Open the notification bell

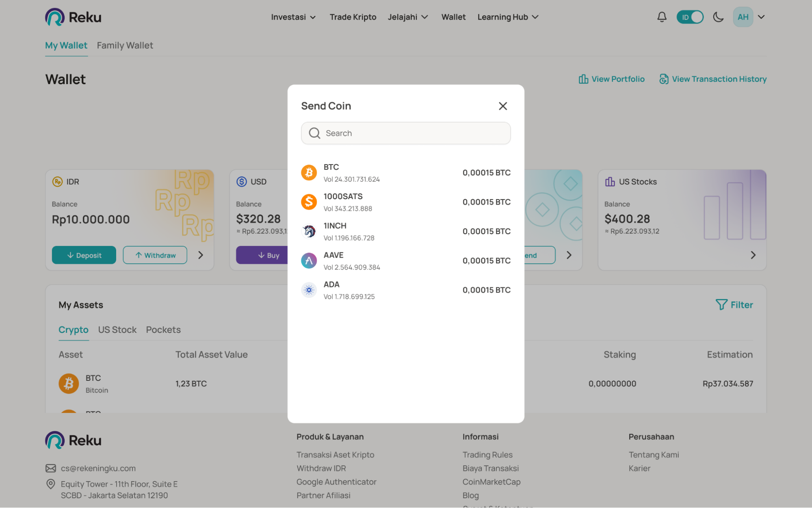pos(661,17)
